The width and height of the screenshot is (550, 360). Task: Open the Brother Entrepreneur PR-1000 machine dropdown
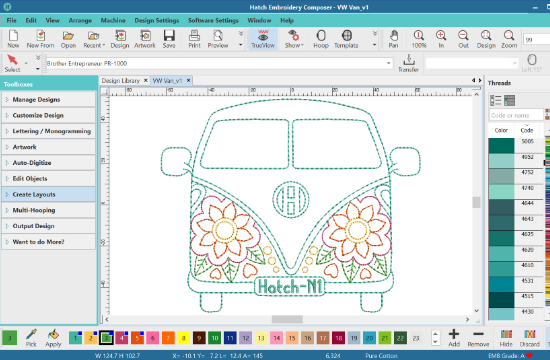click(x=389, y=64)
